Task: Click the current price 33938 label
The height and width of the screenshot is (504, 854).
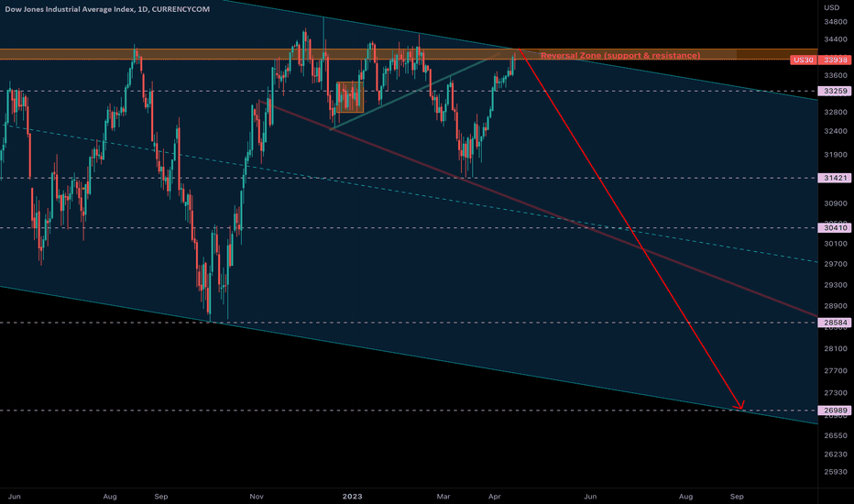Action: pos(835,60)
